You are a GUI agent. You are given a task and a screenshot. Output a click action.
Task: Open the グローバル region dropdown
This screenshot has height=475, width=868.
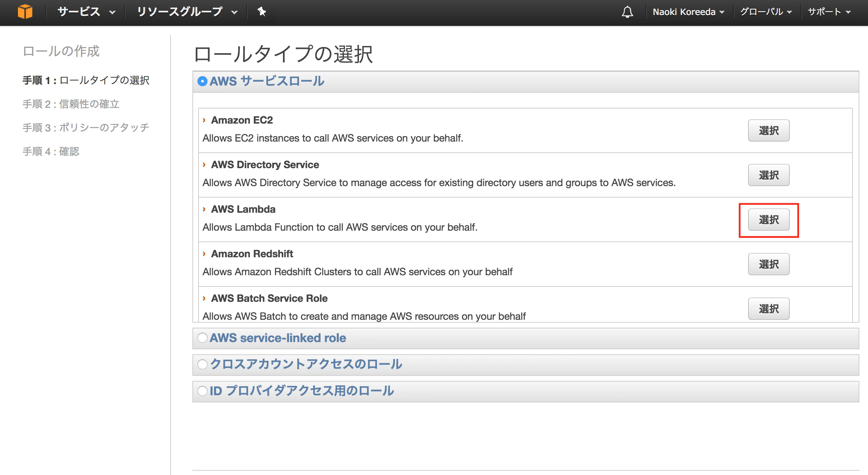point(766,12)
